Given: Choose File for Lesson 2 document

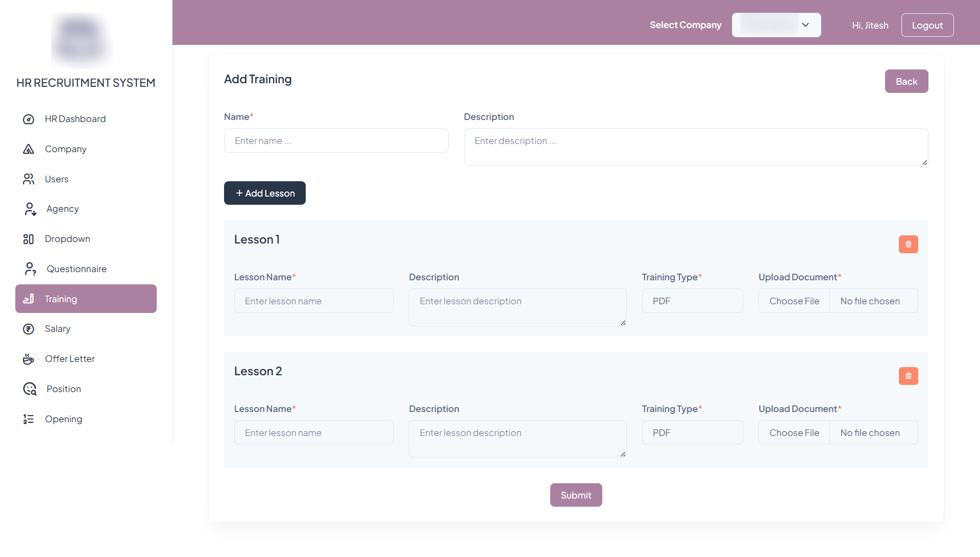Looking at the screenshot, I should 794,433.
